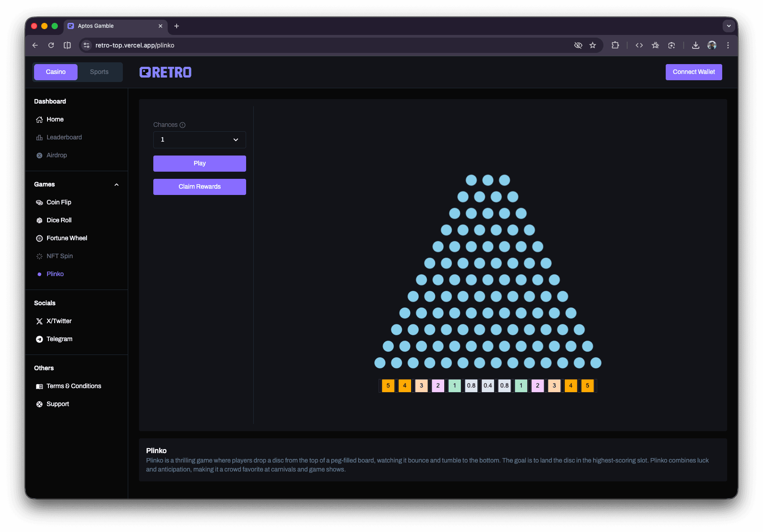
Task: Click the Airdrop icon in Dashboard
Action: tap(39, 155)
